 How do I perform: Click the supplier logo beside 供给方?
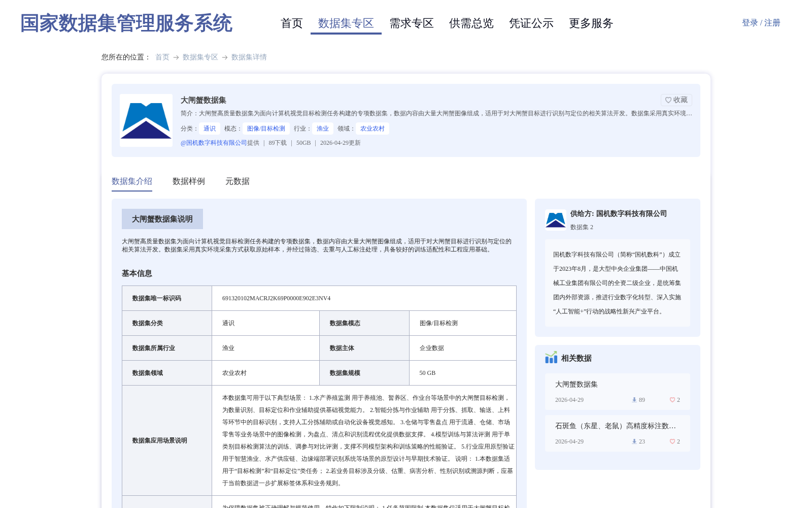pos(556,220)
